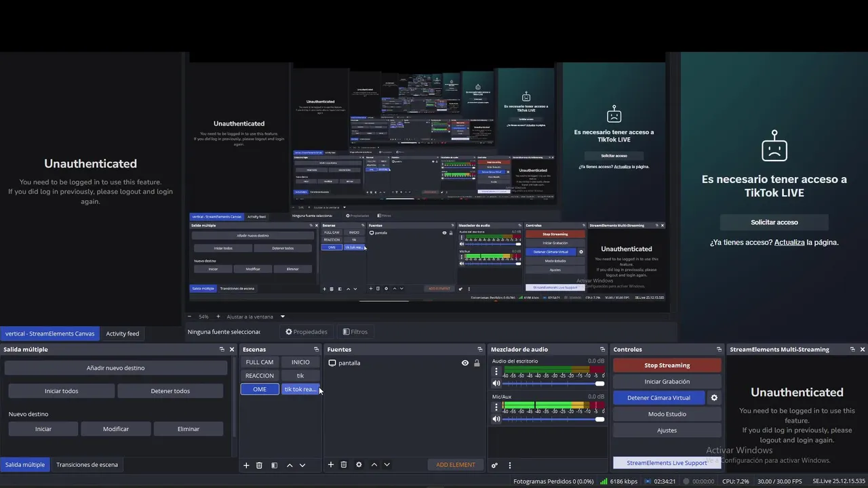Viewport: 868px width, 488px height.
Task: Select the tik scene
Action: coord(300,375)
